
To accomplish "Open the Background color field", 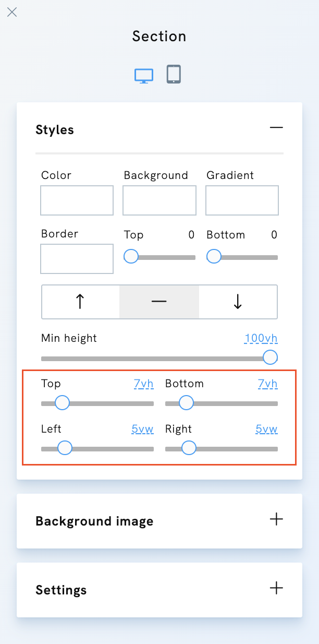I will 159,200.
